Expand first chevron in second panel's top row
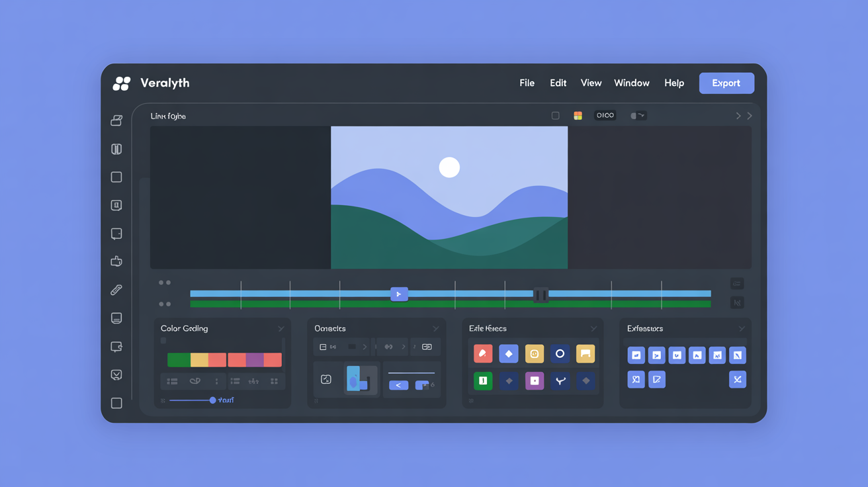Image resolution: width=868 pixels, height=487 pixels. [365, 347]
